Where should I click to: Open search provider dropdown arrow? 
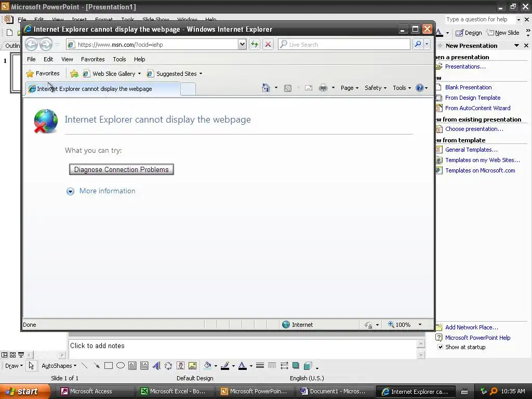427,44
